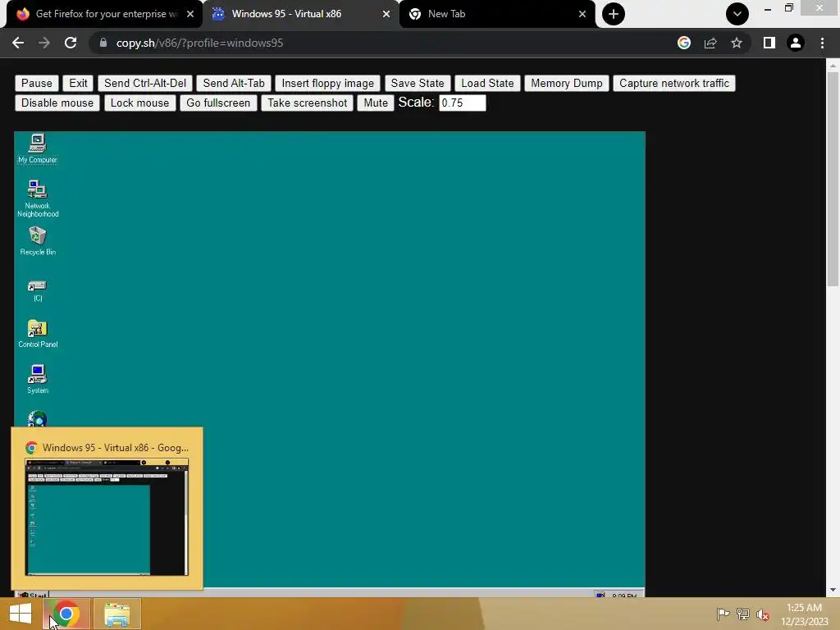Click Action Center flag tray icon
Viewport: 840px width, 630px height.
724,614
